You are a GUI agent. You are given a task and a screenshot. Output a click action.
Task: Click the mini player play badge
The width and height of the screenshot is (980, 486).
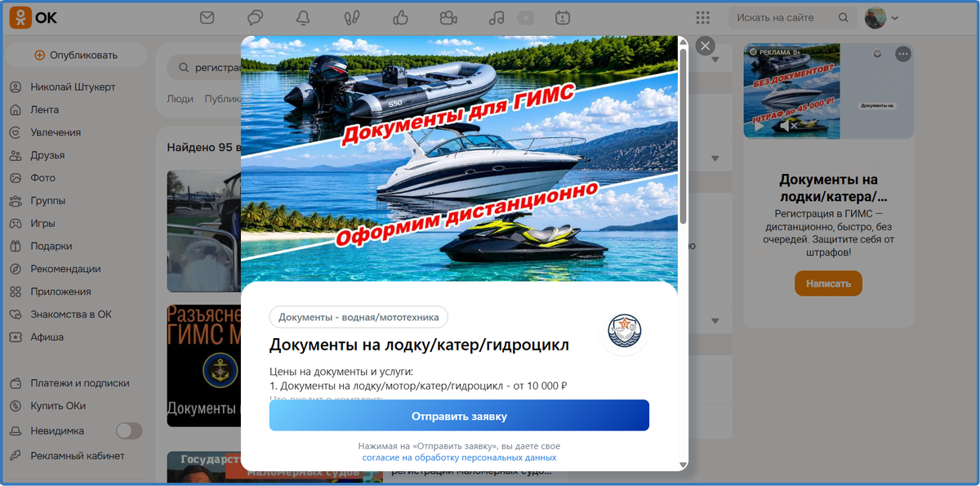coord(526,17)
